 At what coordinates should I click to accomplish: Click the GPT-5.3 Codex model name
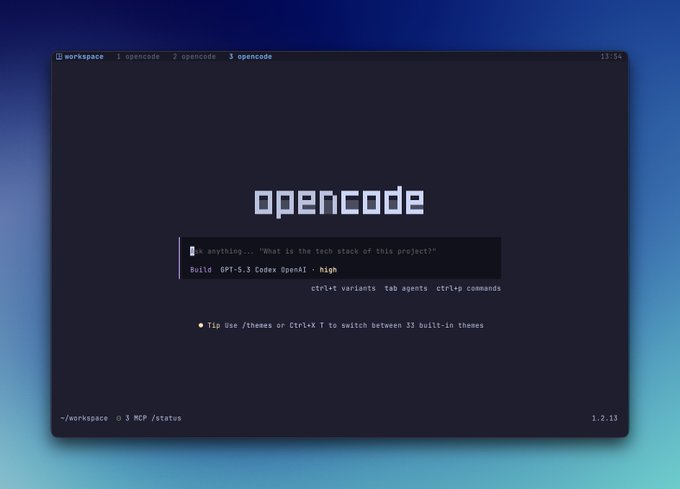pos(248,270)
